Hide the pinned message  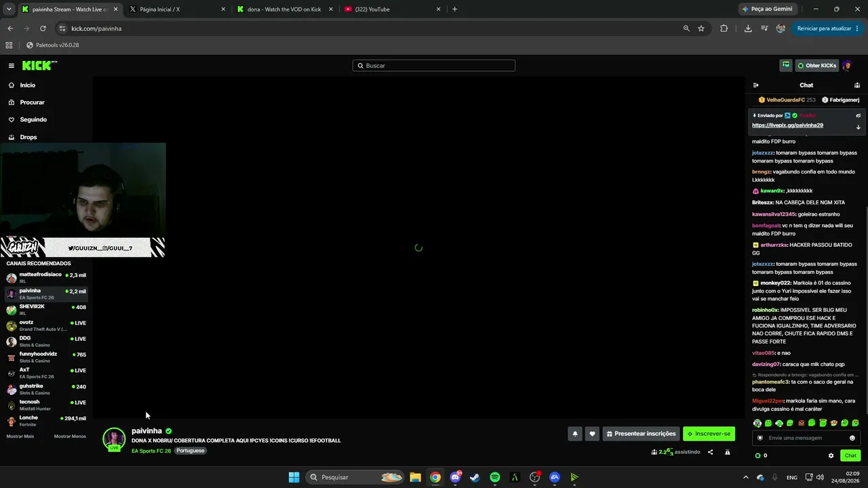858,115
